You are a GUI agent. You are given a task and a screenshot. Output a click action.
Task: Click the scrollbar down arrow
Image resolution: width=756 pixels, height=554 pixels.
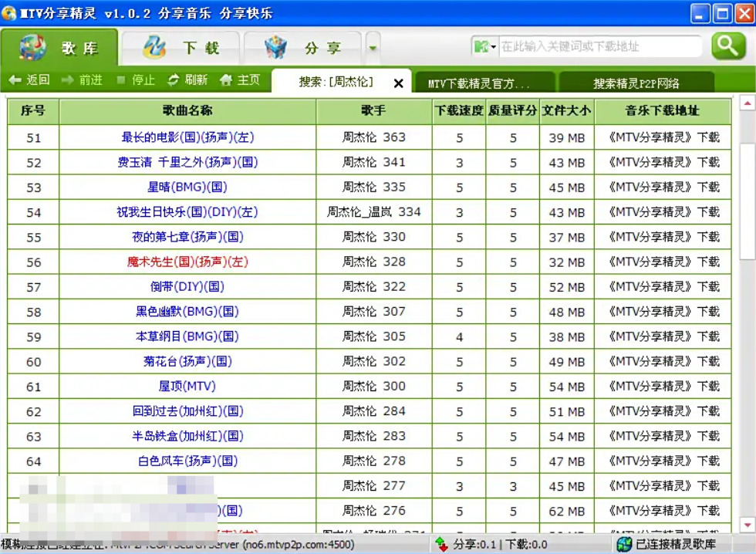(x=747, y=525)
